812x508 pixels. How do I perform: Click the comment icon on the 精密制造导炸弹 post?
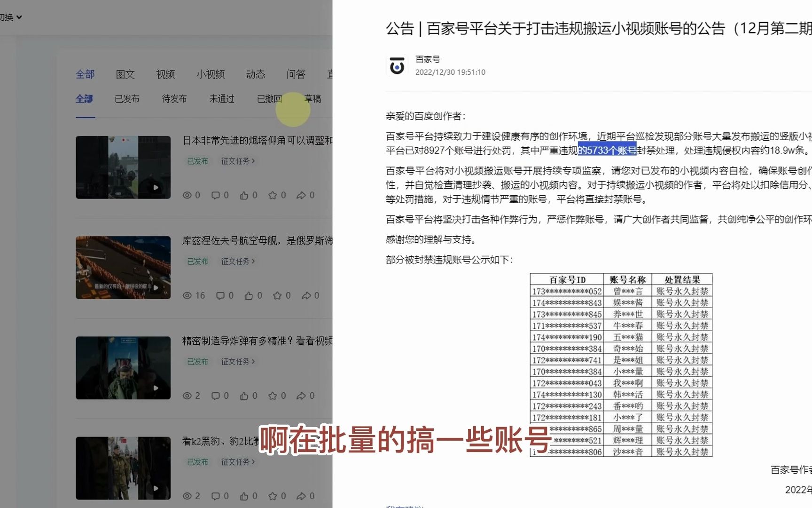pos(216,396)
